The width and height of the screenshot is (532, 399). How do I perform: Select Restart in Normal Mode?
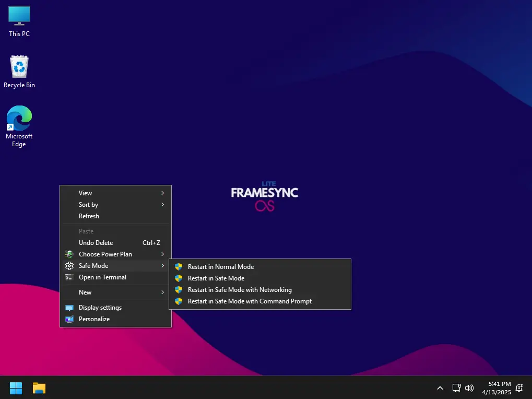[260, 267]
